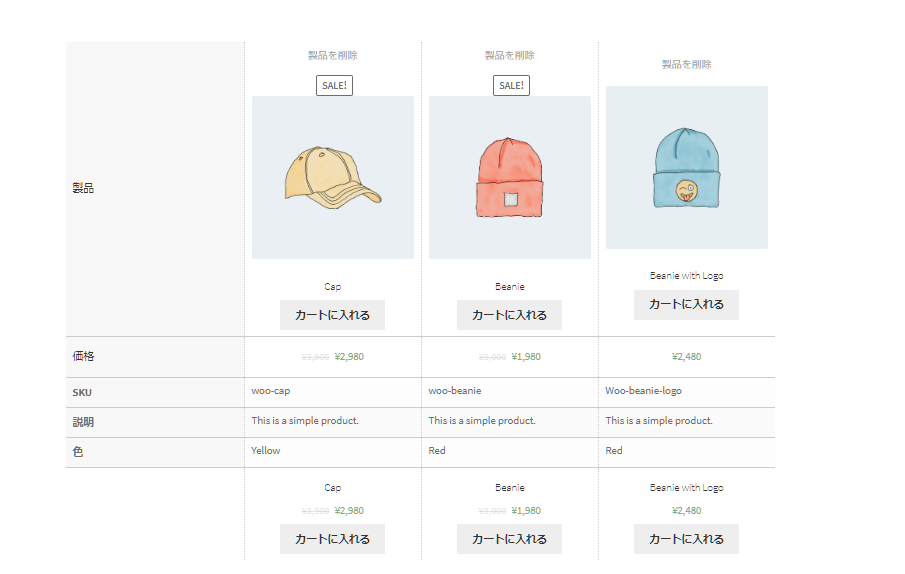The width and height of the screenshot is (905, 574).
Task: Click ¥1,980 price in bottom row
Action: (x=526, y=511)
